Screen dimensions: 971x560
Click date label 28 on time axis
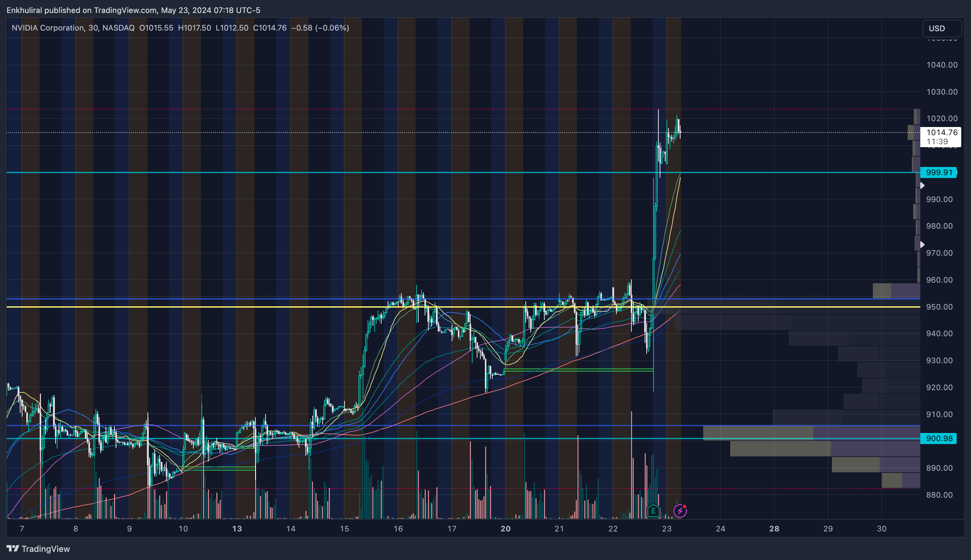pos(774,529)
